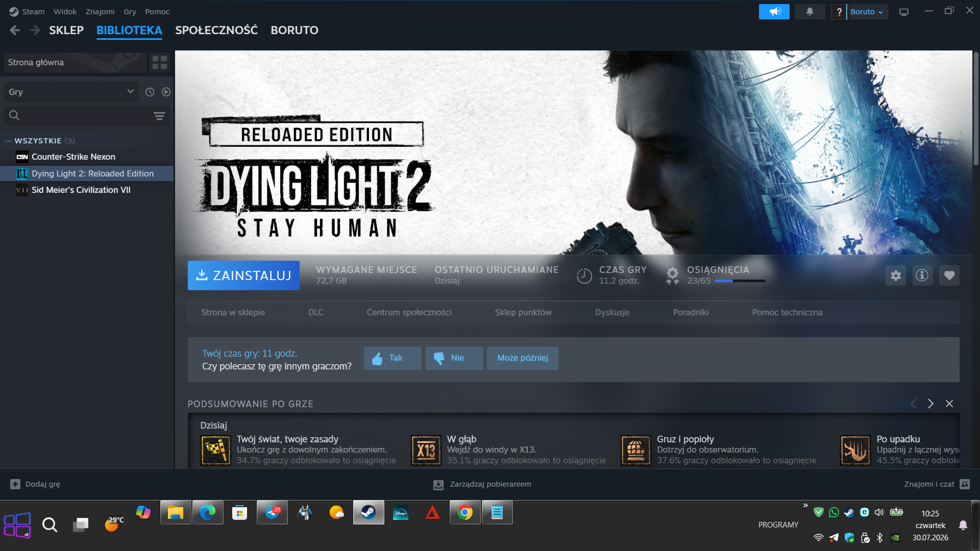This screenshot has height=551, width=980.
Task: Toggle collections grid view icon
Action: 160,62
